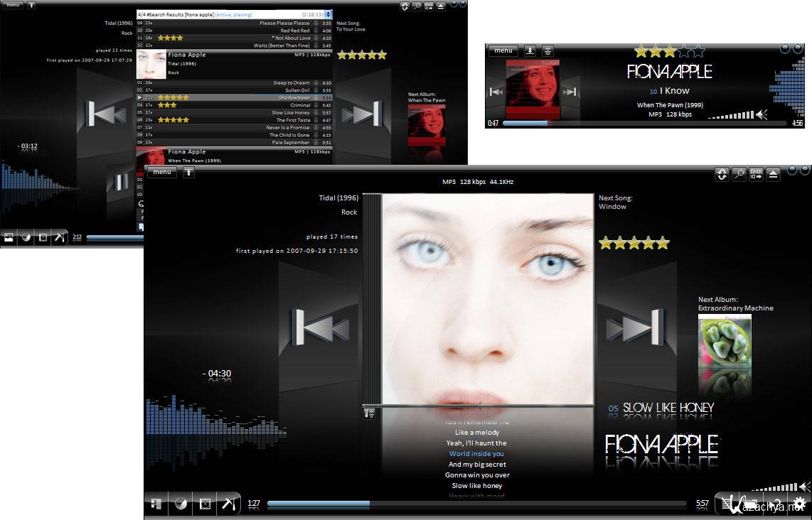Click the grid layout icon at bottom left

click(x=156, y=504)
